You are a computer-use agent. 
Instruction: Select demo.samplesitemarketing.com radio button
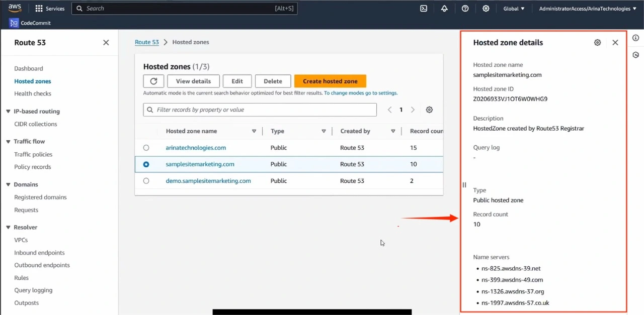click(146, 181)
